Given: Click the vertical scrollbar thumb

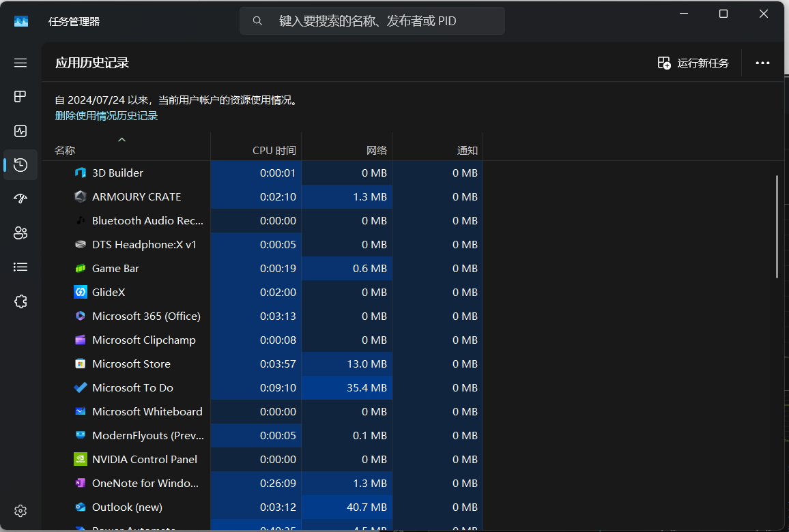Looking at the screenshot, I should point(777,226).
